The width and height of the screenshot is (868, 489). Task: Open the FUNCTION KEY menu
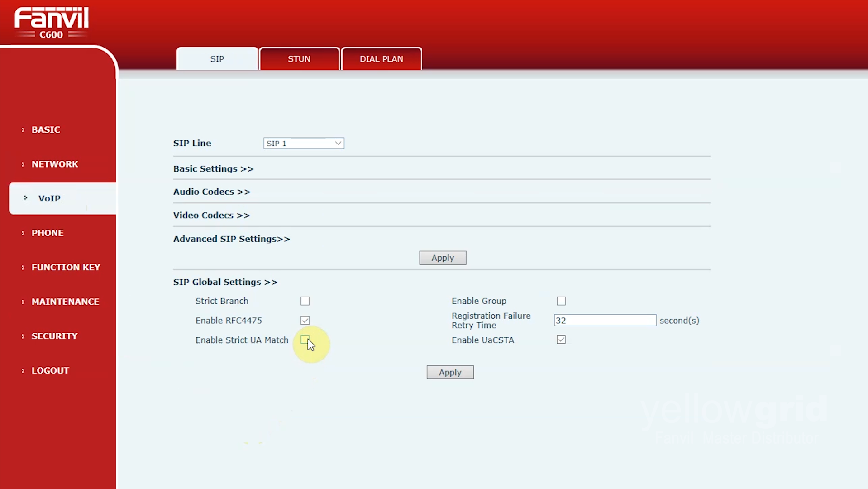click(x=66, y=267)
